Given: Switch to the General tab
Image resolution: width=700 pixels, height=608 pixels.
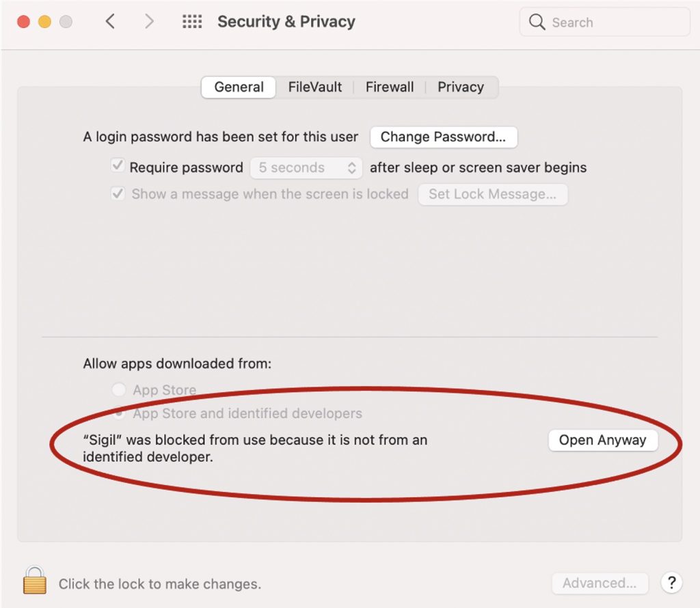Looking at the screenshot, I should [239, 87].
